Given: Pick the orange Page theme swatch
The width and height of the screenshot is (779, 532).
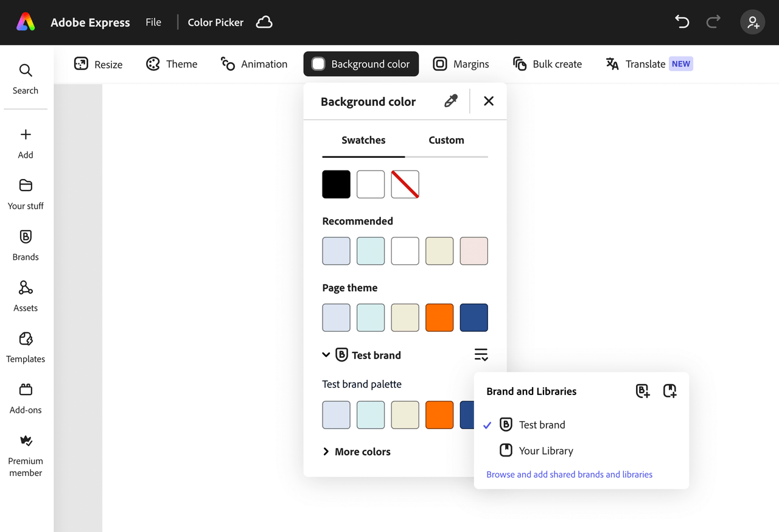Looking at the screenshot, I should pos(439,318).
